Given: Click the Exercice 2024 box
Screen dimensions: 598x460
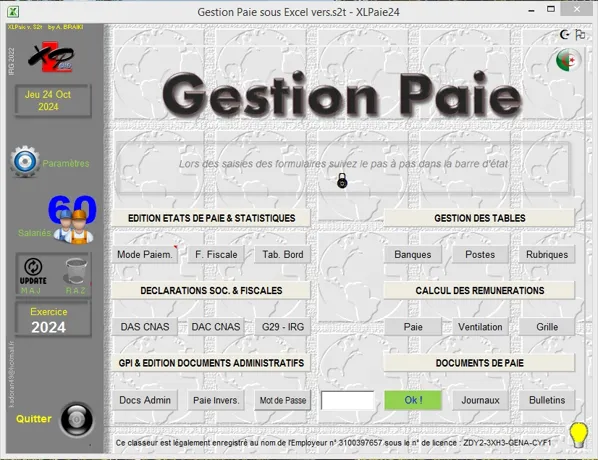Looking at the screenshot, I should (x=53, y=320).
